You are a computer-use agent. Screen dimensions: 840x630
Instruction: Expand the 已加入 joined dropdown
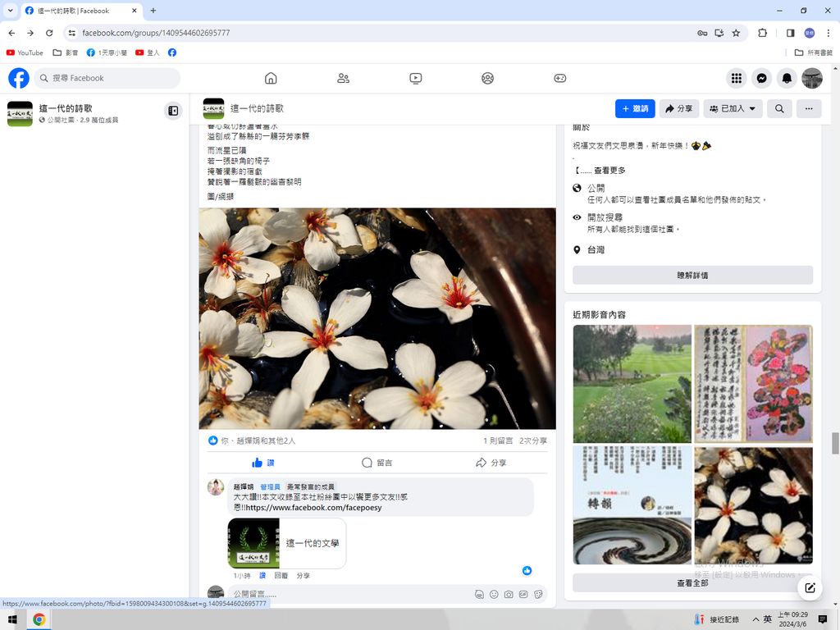pos(733,108)
